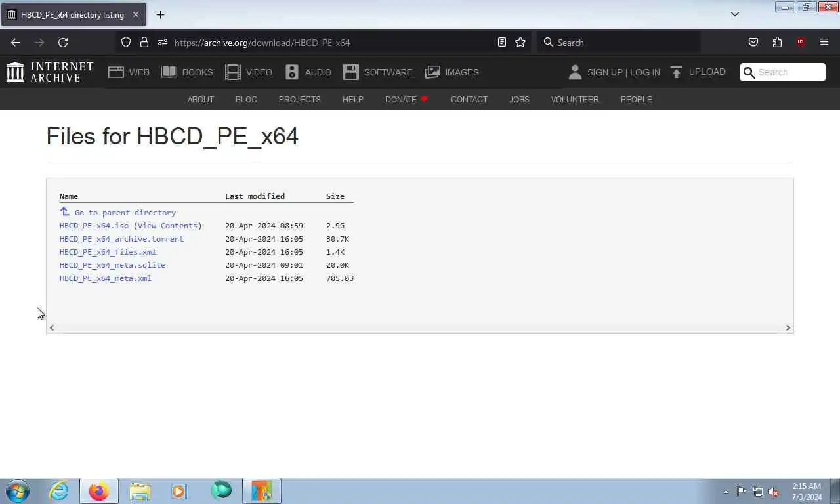
Task: Open a new tab with plus icon
Action: (x=160, y=14)
